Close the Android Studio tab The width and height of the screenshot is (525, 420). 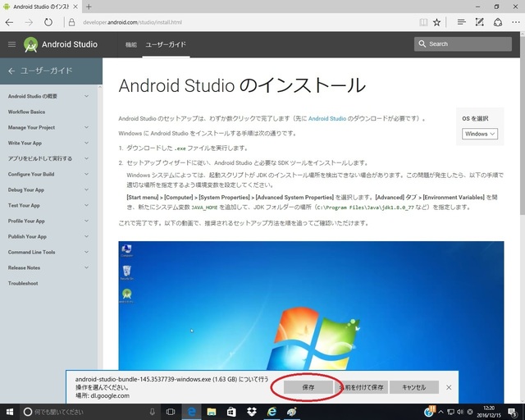click(x=75, y=7)
